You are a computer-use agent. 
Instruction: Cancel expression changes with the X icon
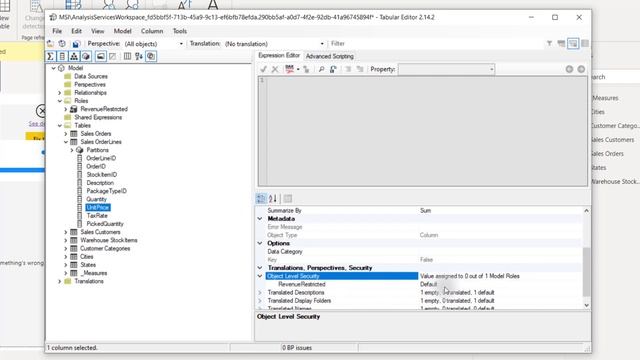pos(275,69)
